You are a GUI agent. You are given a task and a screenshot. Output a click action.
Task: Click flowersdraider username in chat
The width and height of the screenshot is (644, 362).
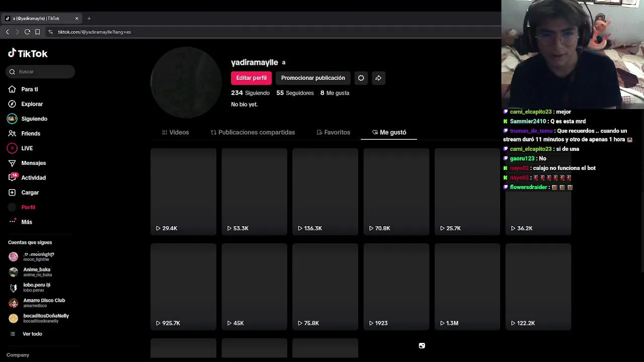(528, 187)
